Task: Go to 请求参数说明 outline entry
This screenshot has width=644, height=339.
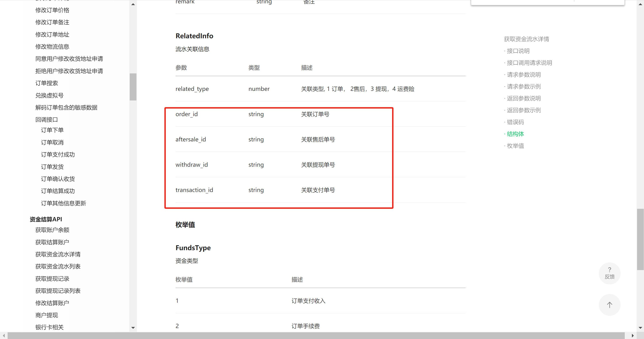Action: coord(523,75)
